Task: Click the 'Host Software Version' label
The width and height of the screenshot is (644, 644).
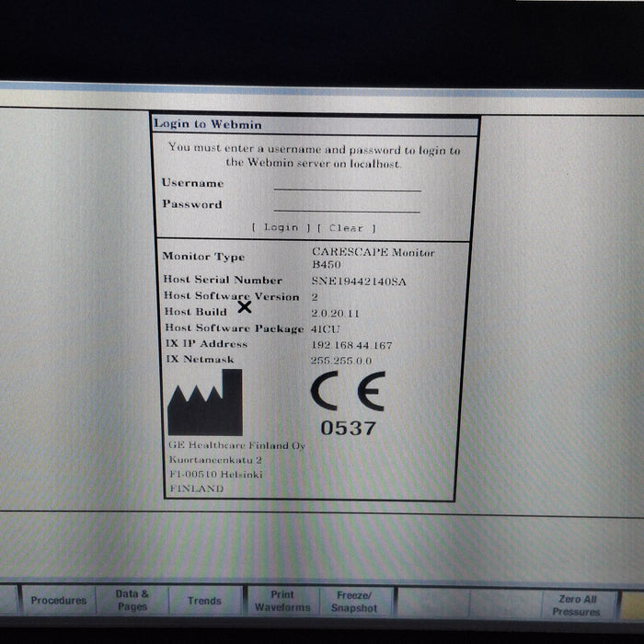Action: click(x=232, y=295)
